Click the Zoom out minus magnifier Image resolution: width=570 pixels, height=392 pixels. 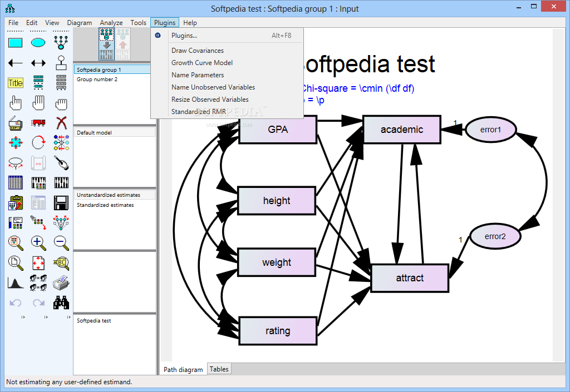61,243
